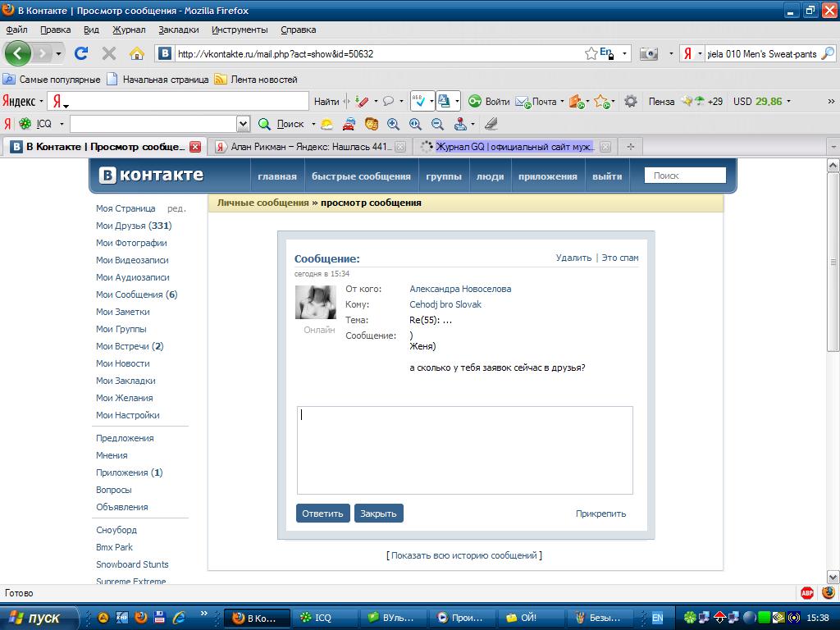Switch the EN language indicator in the taskbar
Viewport: 840px width, 630px height.
tap(657, 618)
